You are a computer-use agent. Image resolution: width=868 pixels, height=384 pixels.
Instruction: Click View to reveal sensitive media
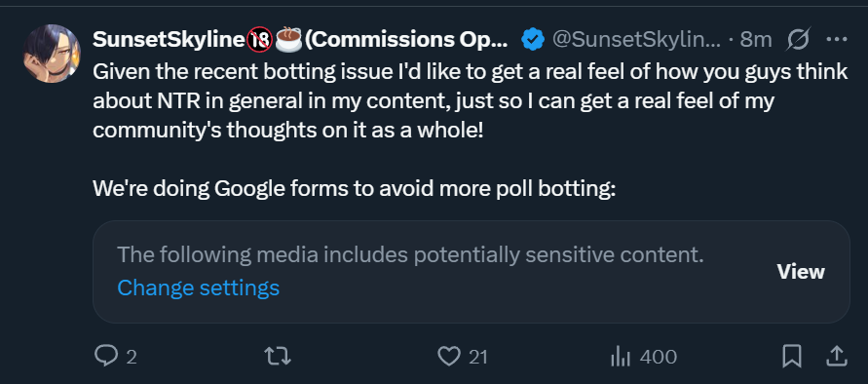click(801, 272)
